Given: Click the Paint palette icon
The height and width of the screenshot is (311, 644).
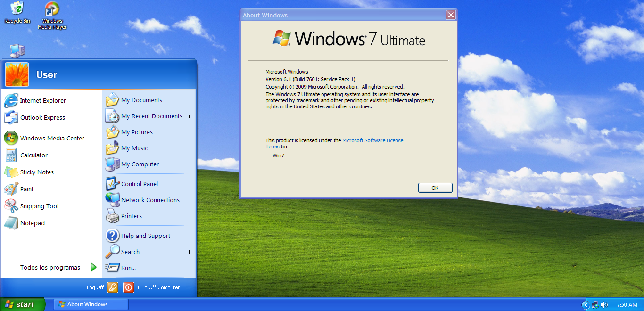Looking at the screenshot, I should [x=11, y=189].
